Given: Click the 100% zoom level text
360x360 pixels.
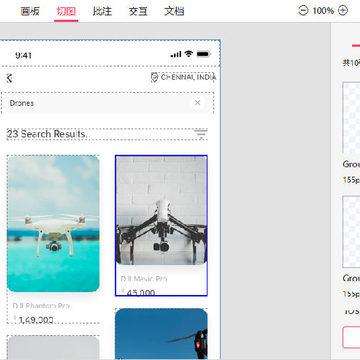Looking at the screenshot, I should tap(323, 11).
